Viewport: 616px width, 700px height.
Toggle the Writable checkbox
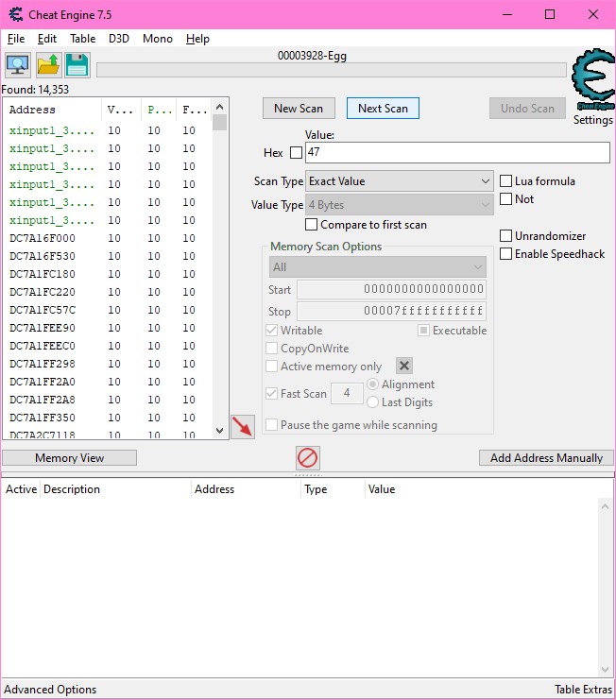[x=271, y=331]
